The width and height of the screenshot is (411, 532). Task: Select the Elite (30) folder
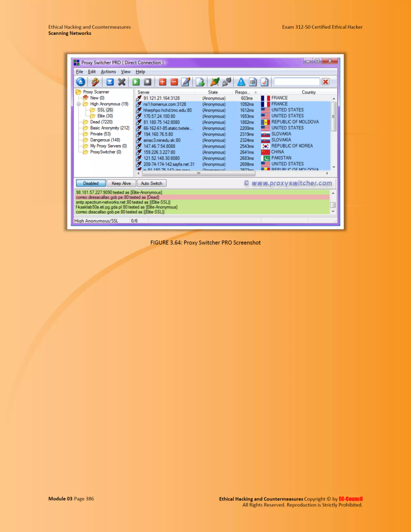[x=105, y=116]
